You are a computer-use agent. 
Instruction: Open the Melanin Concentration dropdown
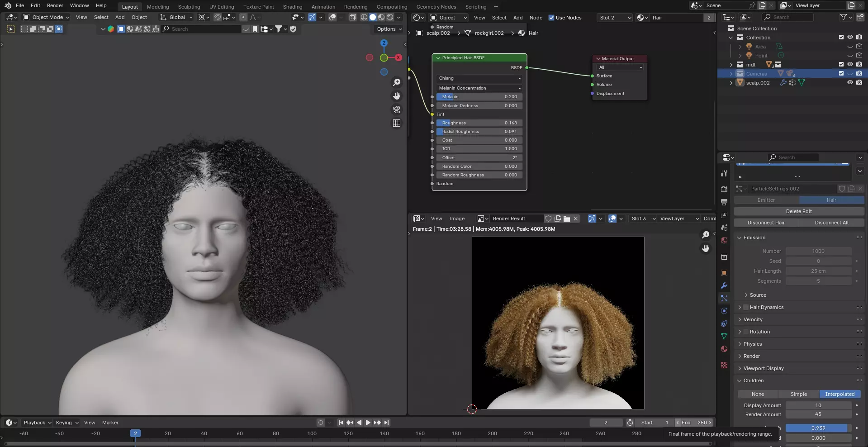(480, 88)
